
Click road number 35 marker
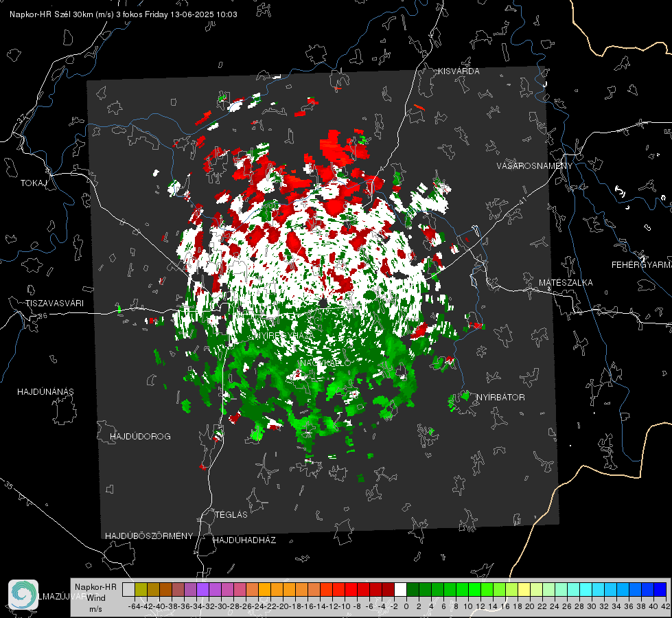coord(9,486)
